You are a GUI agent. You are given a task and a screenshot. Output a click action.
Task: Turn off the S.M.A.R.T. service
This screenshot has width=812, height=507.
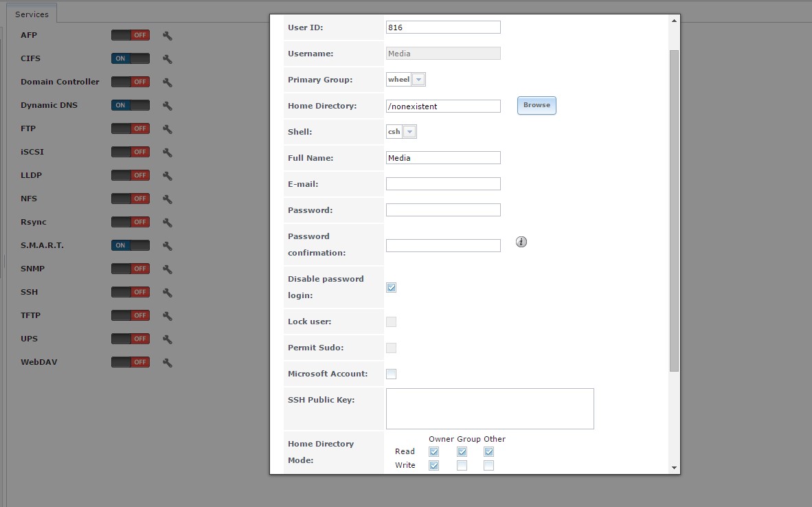coord(131,245)
